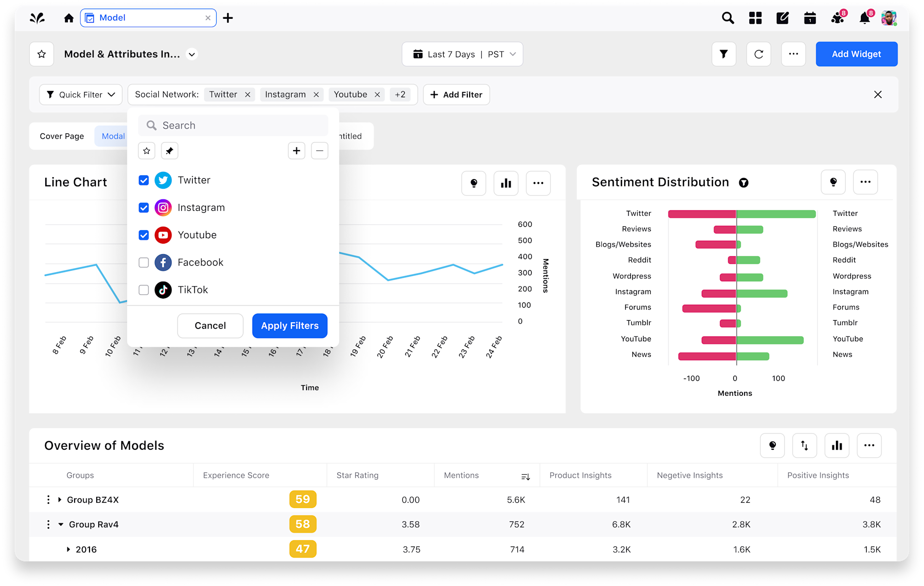Click the sort icon in Overview of Models

coord(805,445)
